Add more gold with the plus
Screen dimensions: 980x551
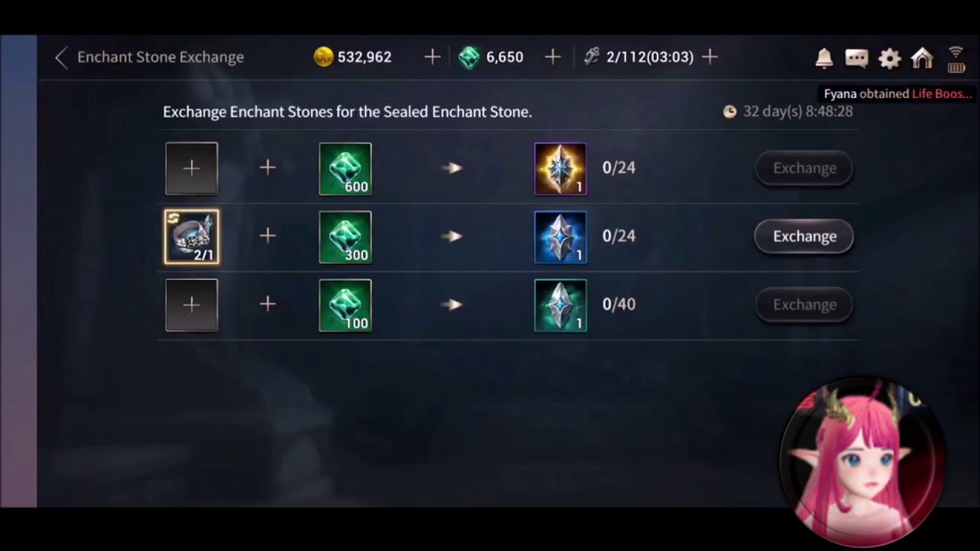click(x=432, y=57)
